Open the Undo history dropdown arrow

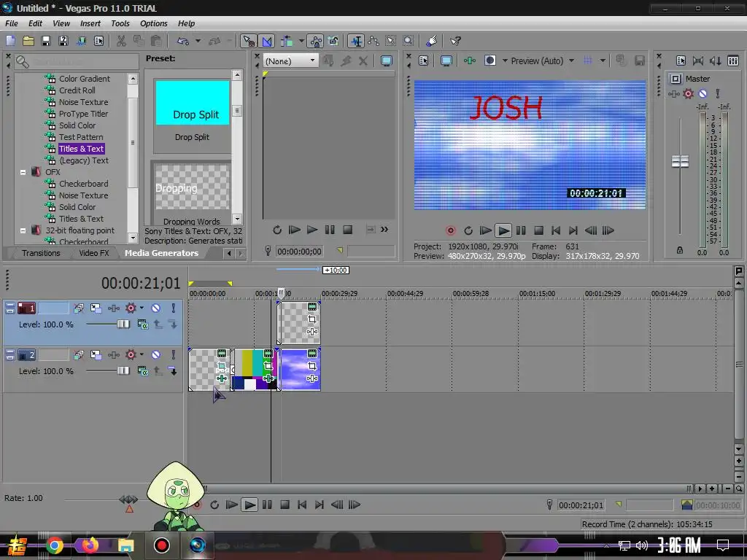coord(198,41)
